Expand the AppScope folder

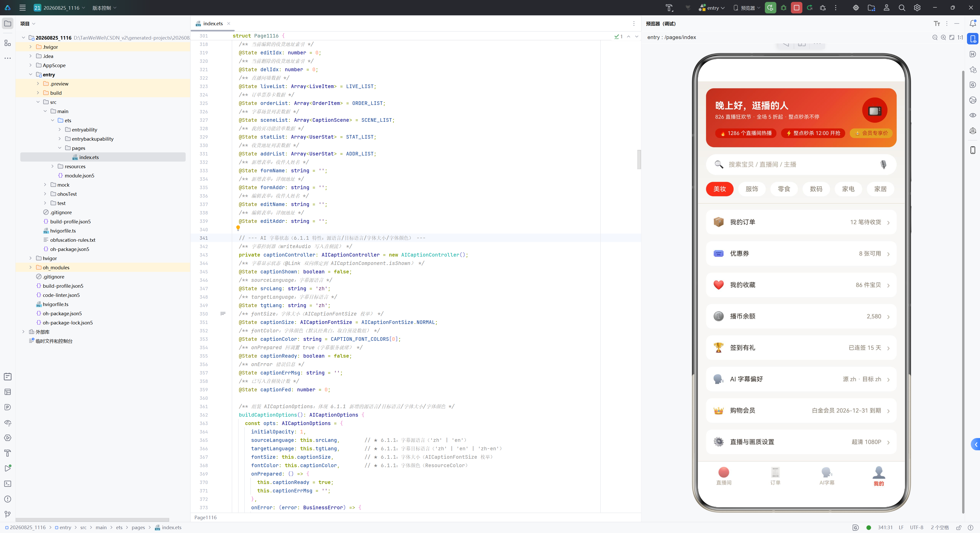[x=31, y=65]
